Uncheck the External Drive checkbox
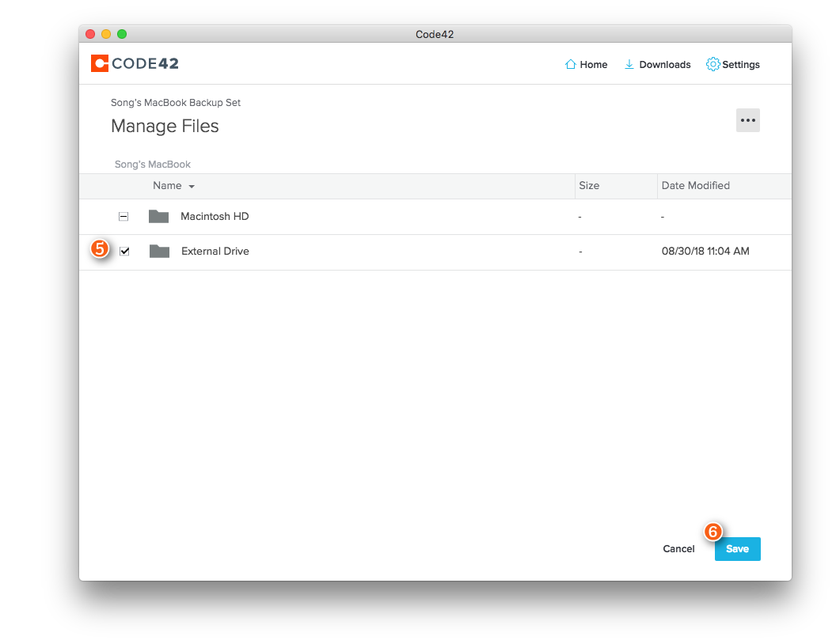The height and width of the screenshot is (644, 836). pos(124,251)
